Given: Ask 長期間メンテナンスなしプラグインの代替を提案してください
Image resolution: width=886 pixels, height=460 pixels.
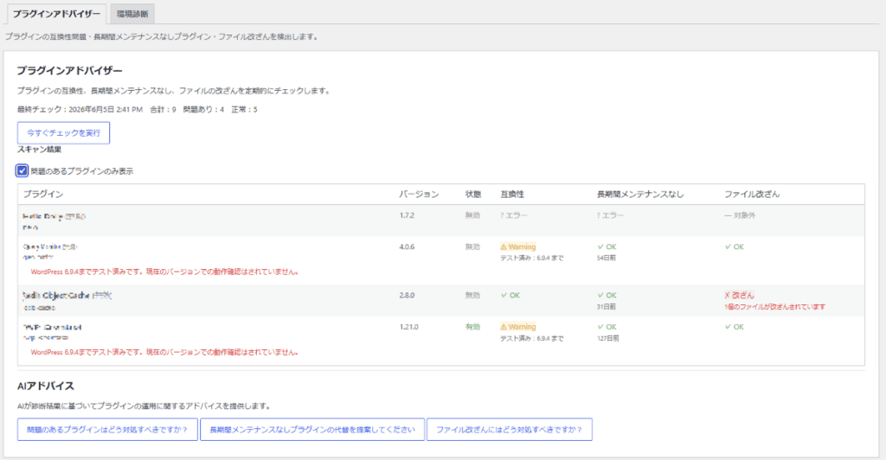Looking at the screenshot, I should point(312,429).
